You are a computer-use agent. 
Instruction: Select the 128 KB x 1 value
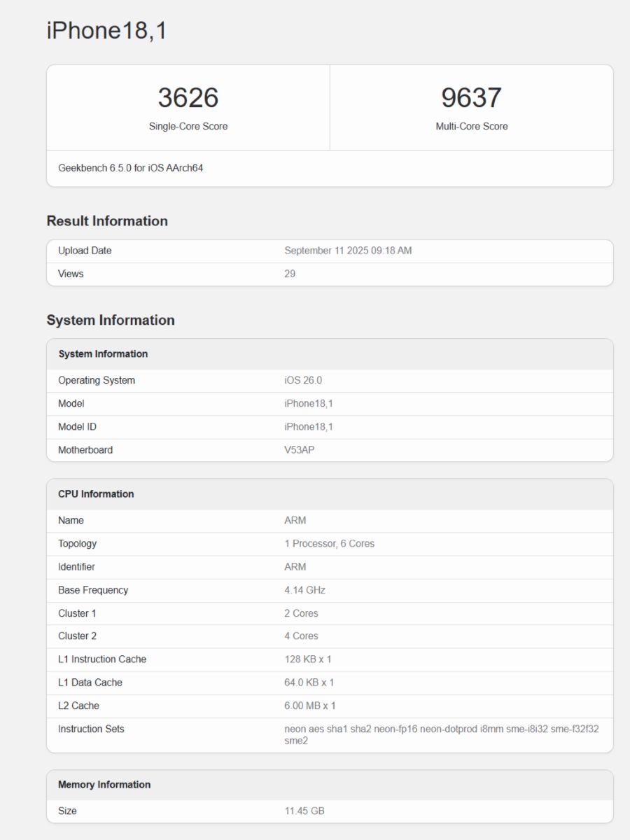coord(308,659)
